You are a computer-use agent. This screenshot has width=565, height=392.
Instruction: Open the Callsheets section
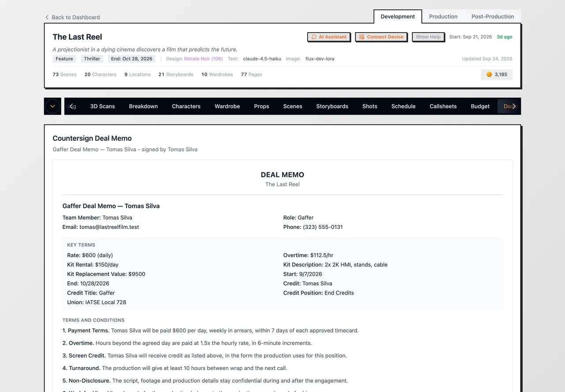pyautogui.click(x=443, y=106)
